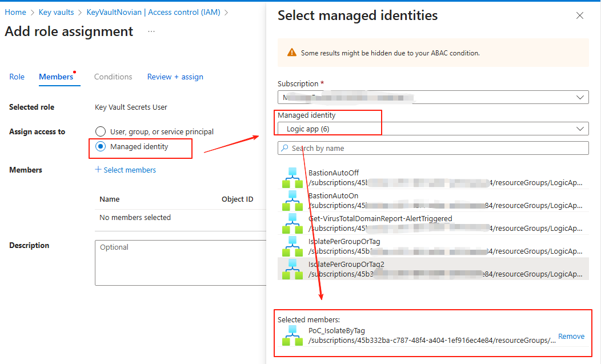Screen dimensions: 601x364
Task: Open the ellipsis menu beside Add role assignment
Action: (x=151, y=31)
